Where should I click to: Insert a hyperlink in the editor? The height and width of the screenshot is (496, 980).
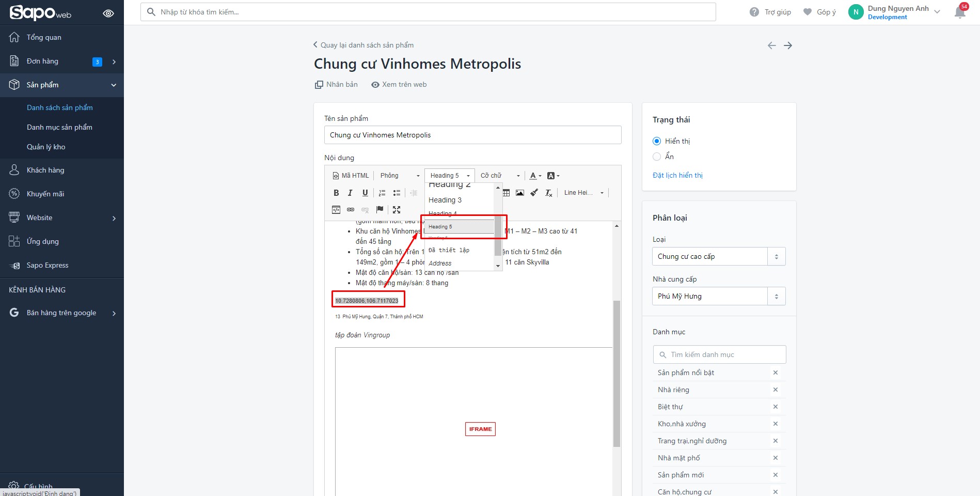coord(351,209)
